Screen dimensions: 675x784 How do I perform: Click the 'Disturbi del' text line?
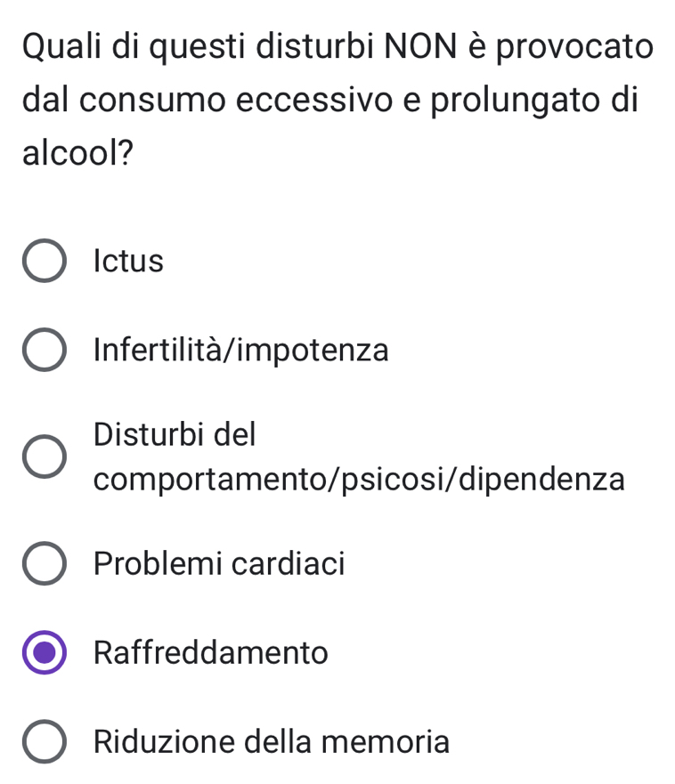coord(175,435)
